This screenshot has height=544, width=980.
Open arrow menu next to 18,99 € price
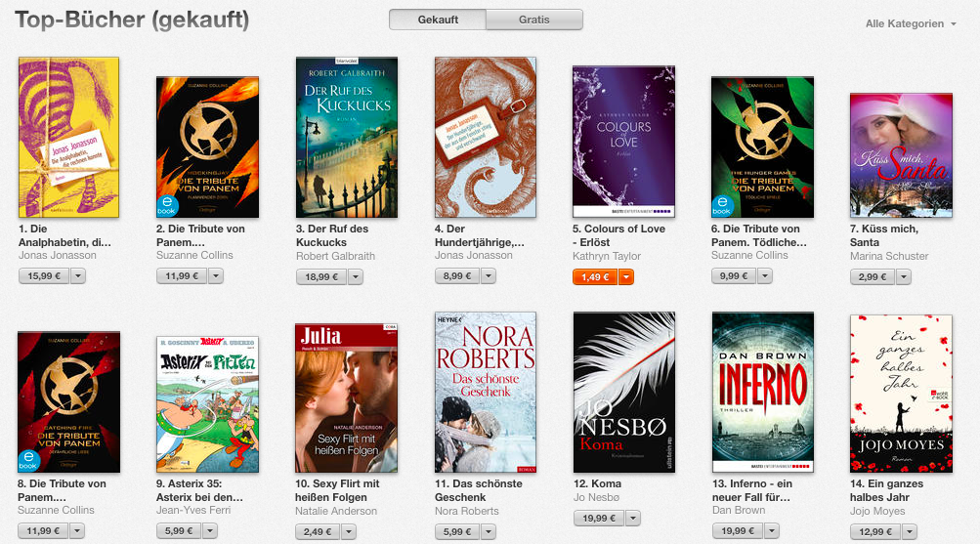pos(356,276)
